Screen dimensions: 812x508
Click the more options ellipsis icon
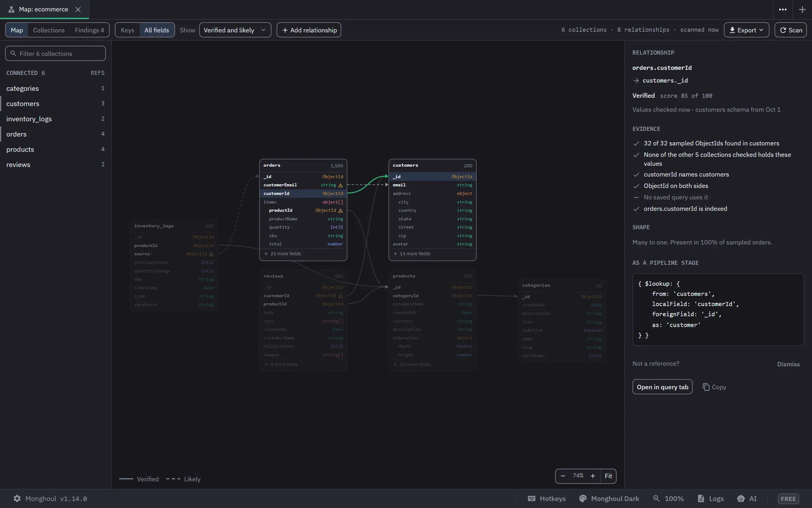pyautogui.click(x=783, y=10)
